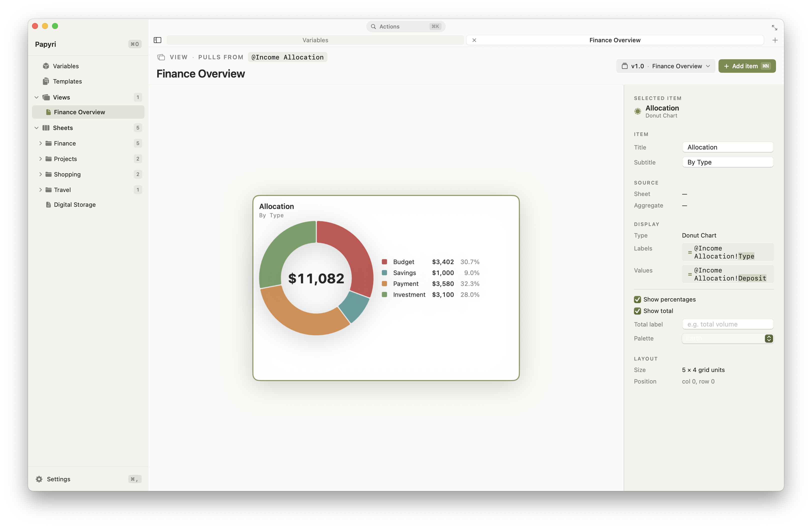Close the Finance Overview tab
Image resolution: width=812 pixels, height=528 pixels.
[474, 40]
